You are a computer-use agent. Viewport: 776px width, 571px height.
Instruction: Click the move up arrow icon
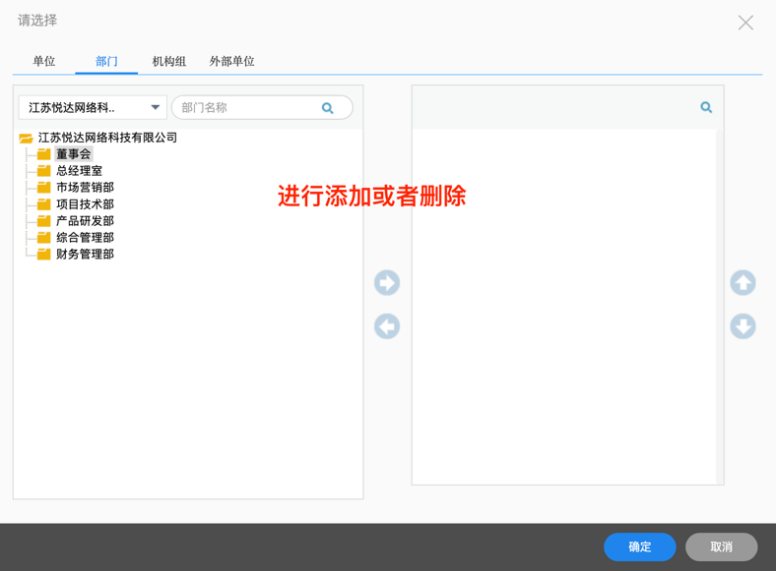click(x=742, y=283)
